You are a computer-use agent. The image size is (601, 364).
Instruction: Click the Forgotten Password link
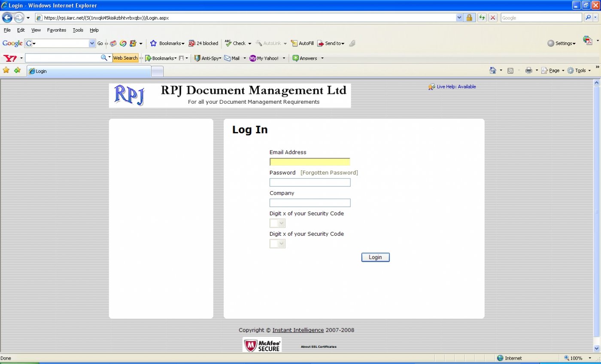tap(329, 173)
